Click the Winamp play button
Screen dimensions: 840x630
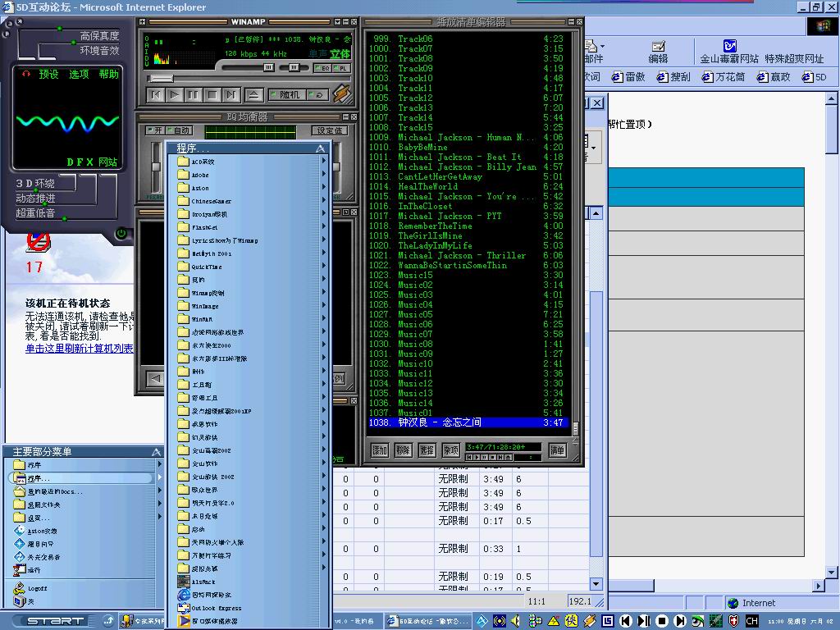(175, 95)
